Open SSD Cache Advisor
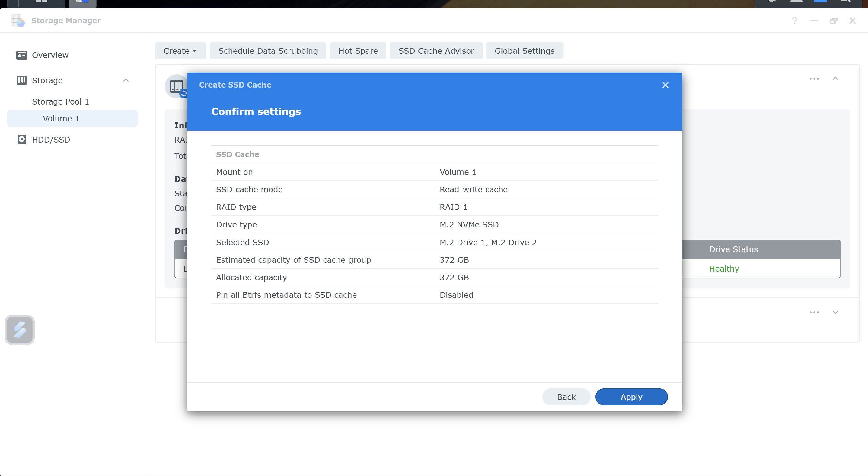Image resolution: width=868 pixels, height=476 pixels. tap(436, 51)
